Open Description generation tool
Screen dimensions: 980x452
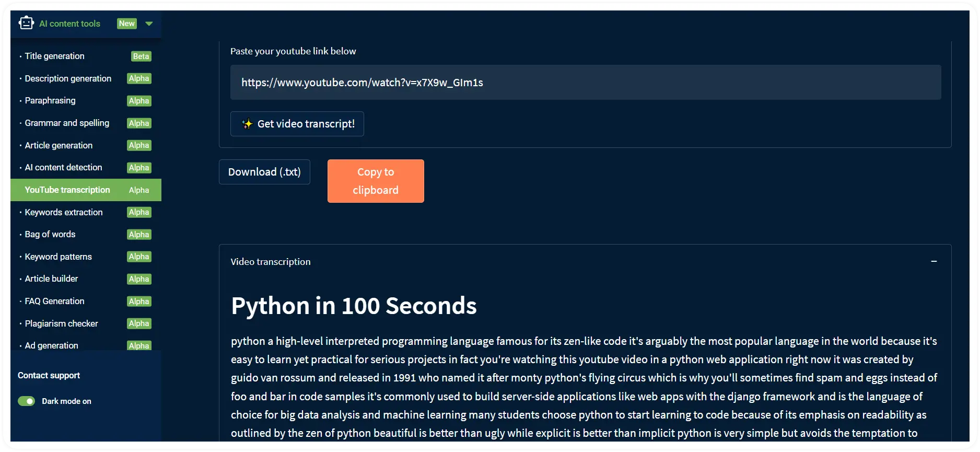68,78
